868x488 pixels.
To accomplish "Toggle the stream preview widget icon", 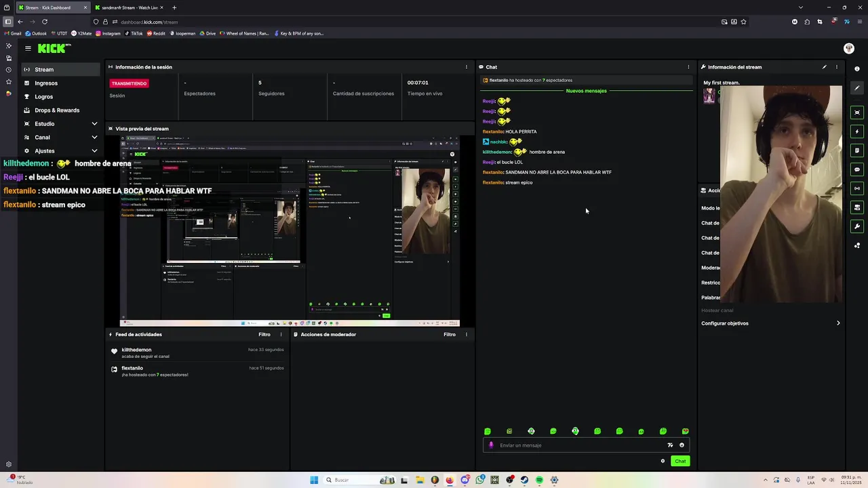I will click(857, 113).
